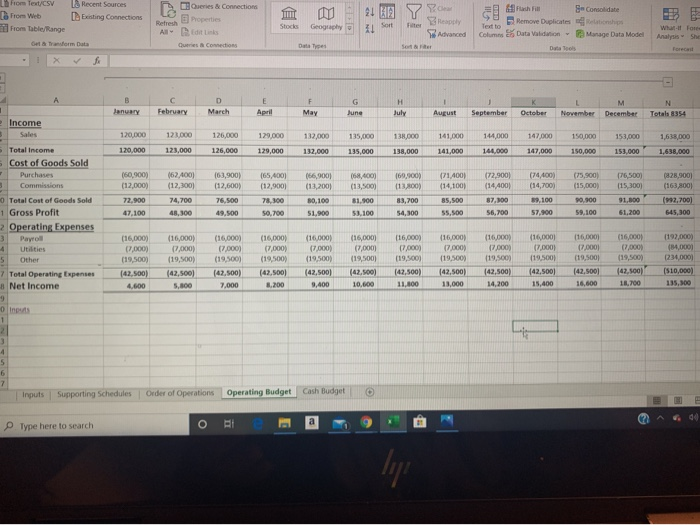Viewport: 700px width, 525px height.
Task: Open Task View on taskbar
Action: pyautogui.click(x=229, y=424)
